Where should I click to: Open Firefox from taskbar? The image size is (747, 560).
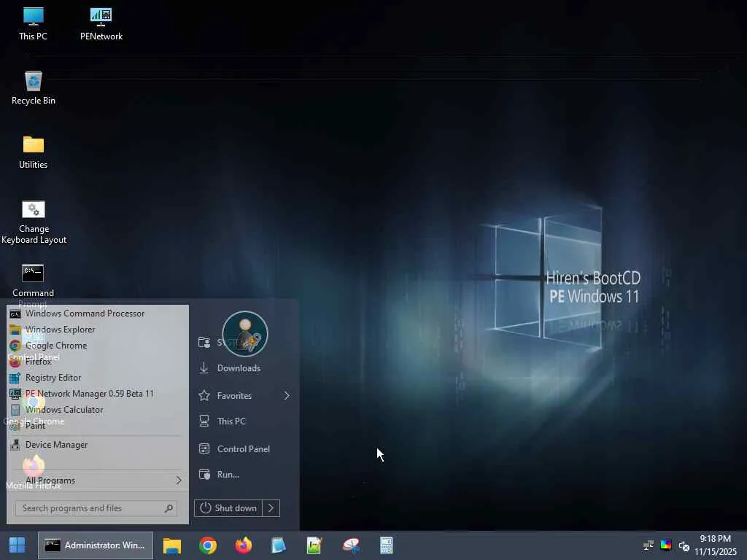[244, 545]
